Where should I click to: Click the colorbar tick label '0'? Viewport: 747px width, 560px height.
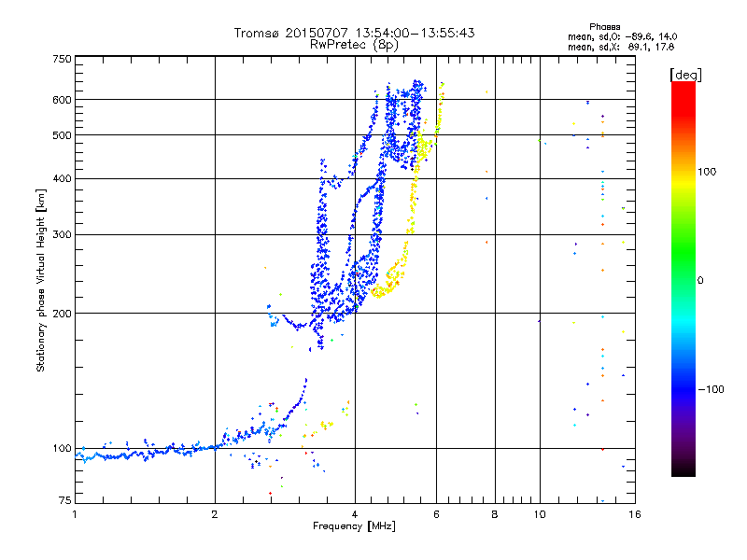tap(700, 281)
